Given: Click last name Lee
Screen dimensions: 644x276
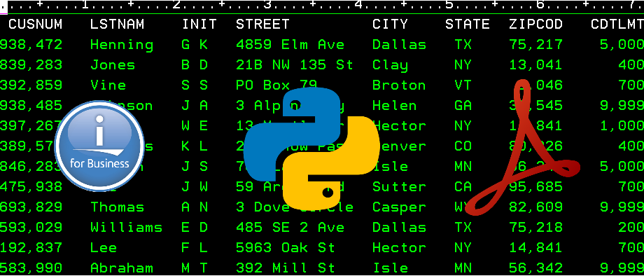Looking at the screenshot, I should click(104, 247).
